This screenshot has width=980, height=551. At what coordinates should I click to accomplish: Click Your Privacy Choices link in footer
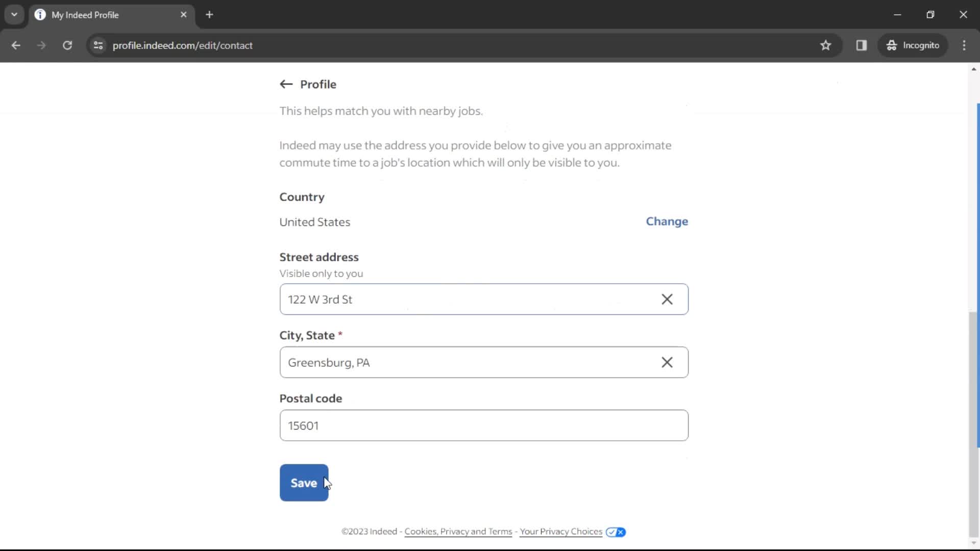[x=560, y=531]
